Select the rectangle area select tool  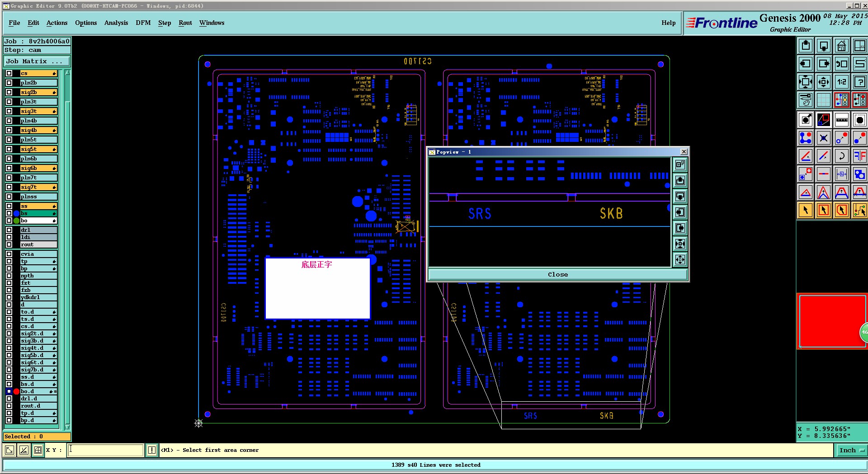[824, 211]
